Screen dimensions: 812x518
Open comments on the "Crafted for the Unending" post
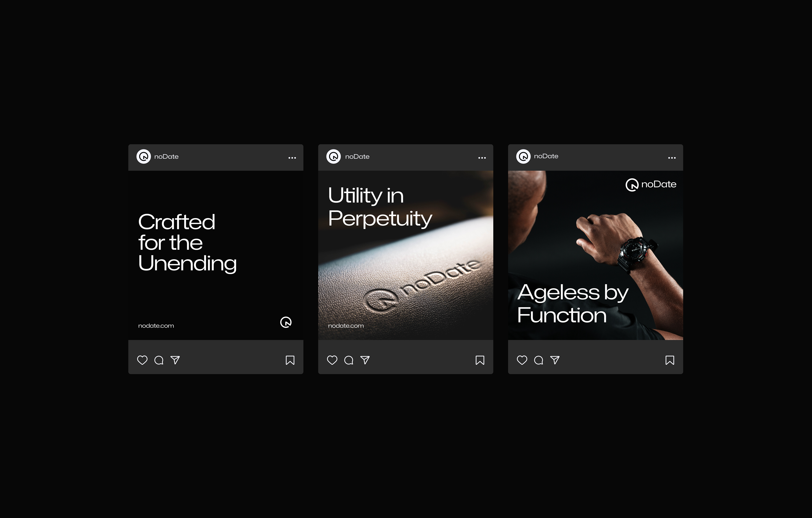click(159, 360)
